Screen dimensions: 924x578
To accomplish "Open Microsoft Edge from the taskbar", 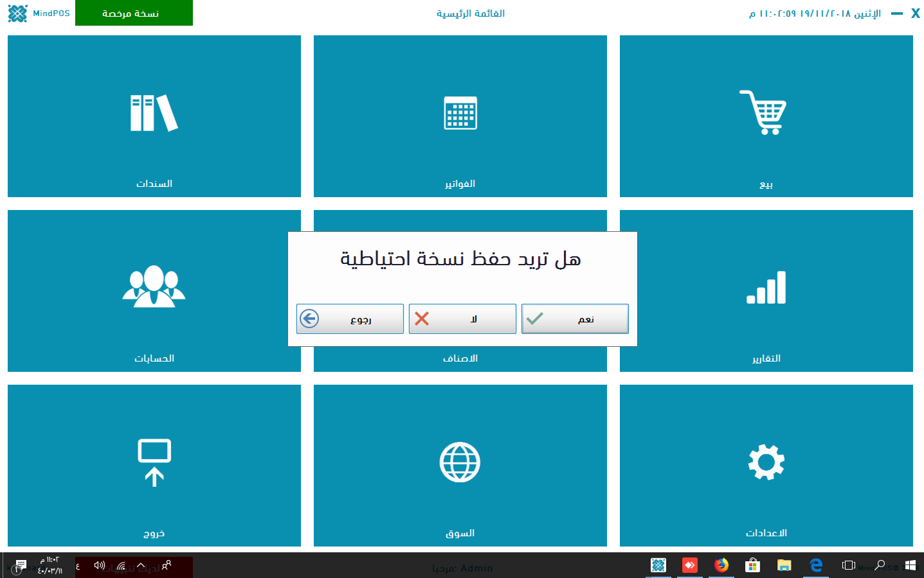I will pyautogui.click(x=816, y=565).
